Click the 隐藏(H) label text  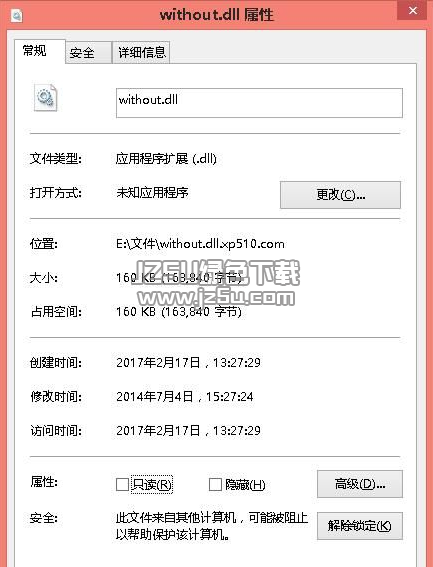[245, 485]
